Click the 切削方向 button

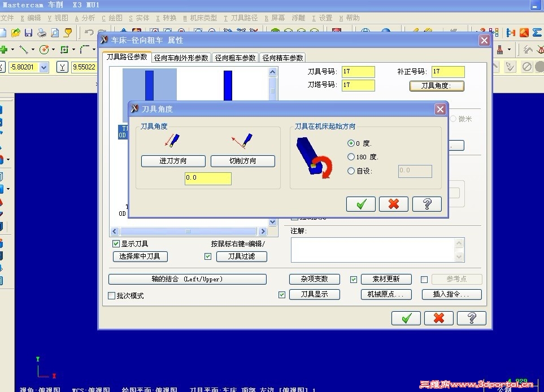coord(242,161)
